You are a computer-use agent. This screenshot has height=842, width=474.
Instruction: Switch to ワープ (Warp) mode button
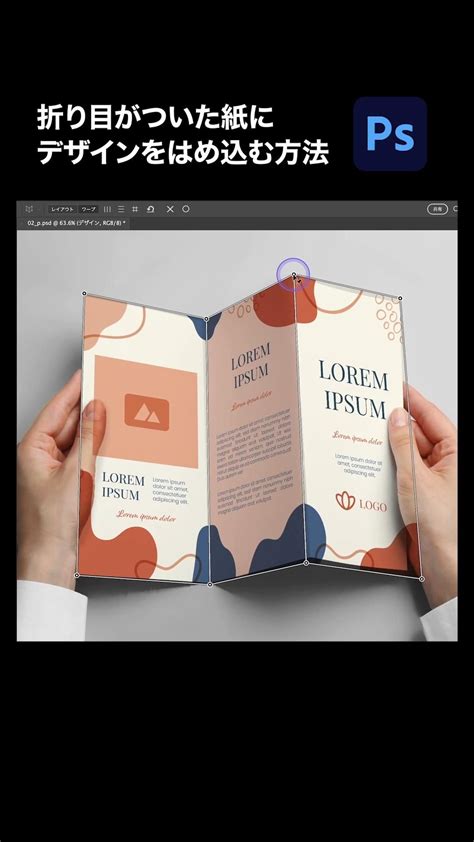coord(89,209)
